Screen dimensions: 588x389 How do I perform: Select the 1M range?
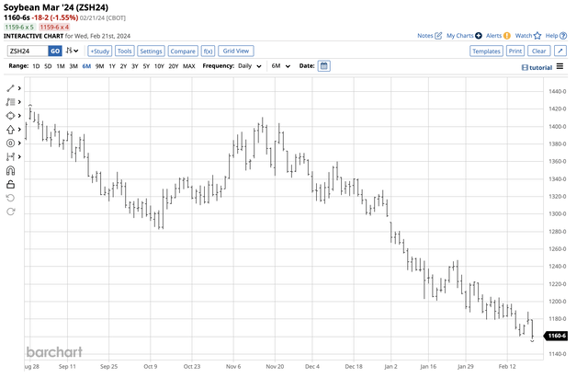[x=61, y=66]
